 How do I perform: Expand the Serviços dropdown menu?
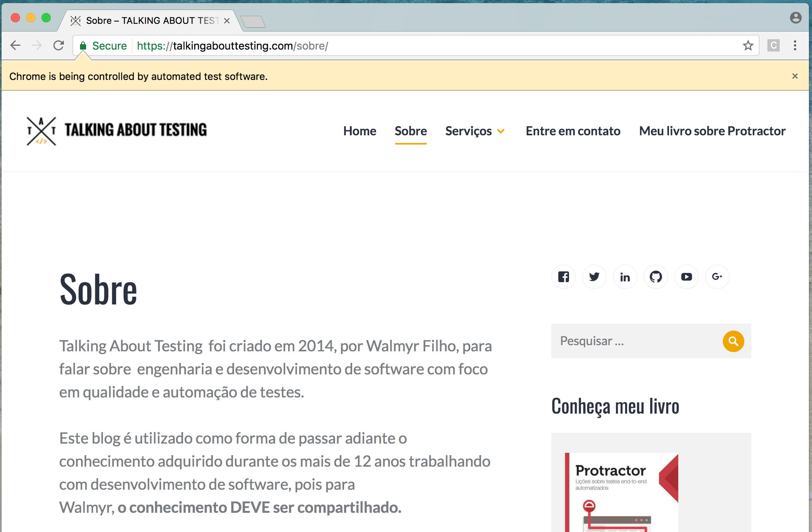475,131
